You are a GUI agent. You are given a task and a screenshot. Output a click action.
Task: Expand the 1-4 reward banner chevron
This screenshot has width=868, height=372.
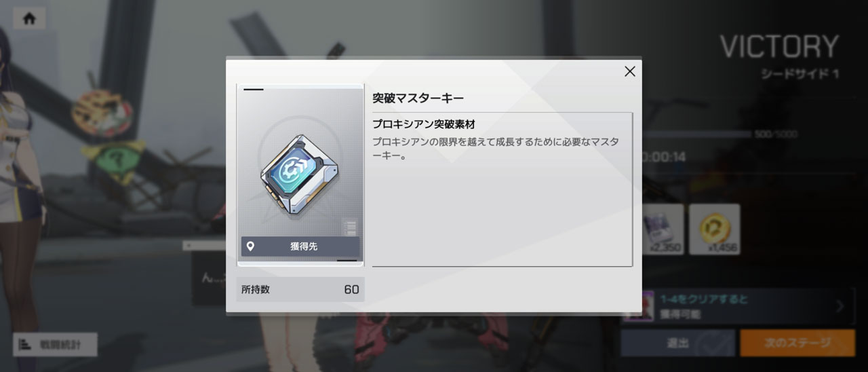[x=840, y=306]
